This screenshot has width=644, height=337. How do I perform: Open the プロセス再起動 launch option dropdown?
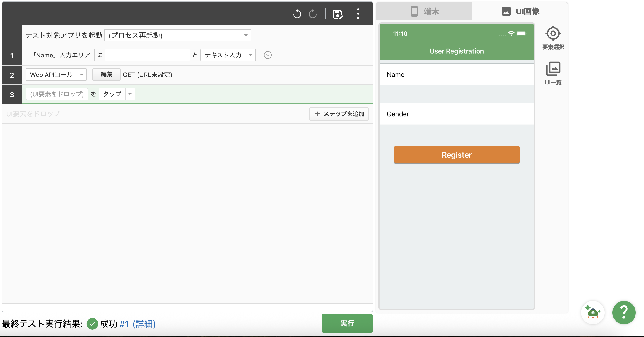coord(246,35)
